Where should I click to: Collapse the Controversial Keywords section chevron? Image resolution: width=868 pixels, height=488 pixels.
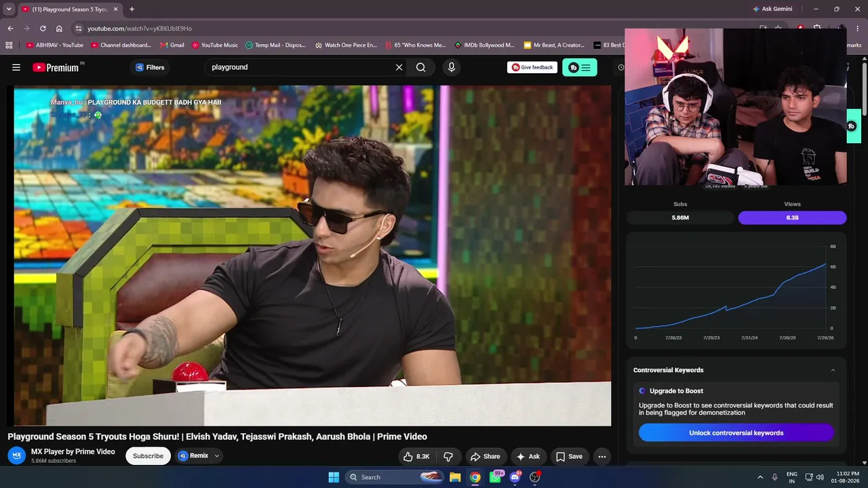(833, 370)
